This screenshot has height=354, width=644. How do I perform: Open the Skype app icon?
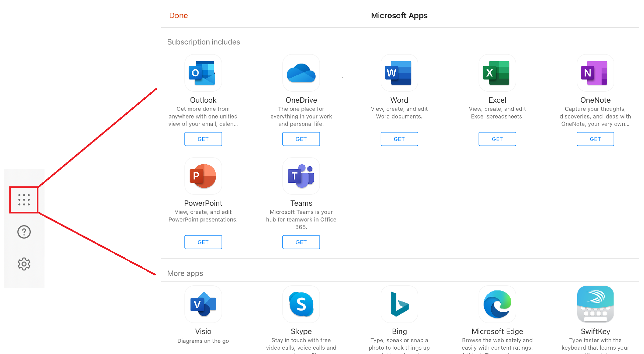point(301,304)
